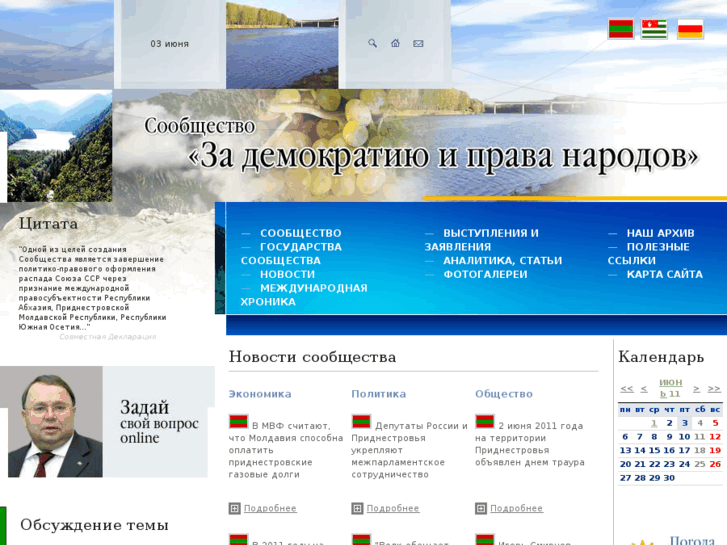Open Аналитика, статьи menu item
The width and height of the screenshot is (727, 545).
tap(503, 261)
